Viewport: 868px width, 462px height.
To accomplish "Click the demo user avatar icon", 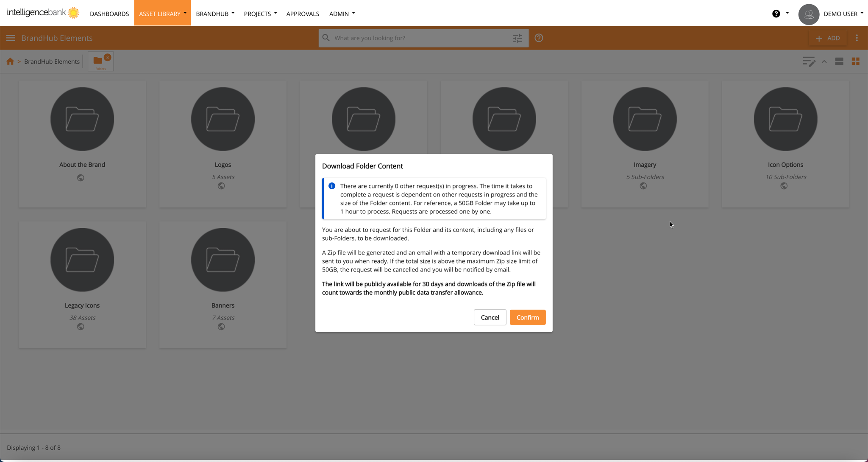I will tap(808, 14).
